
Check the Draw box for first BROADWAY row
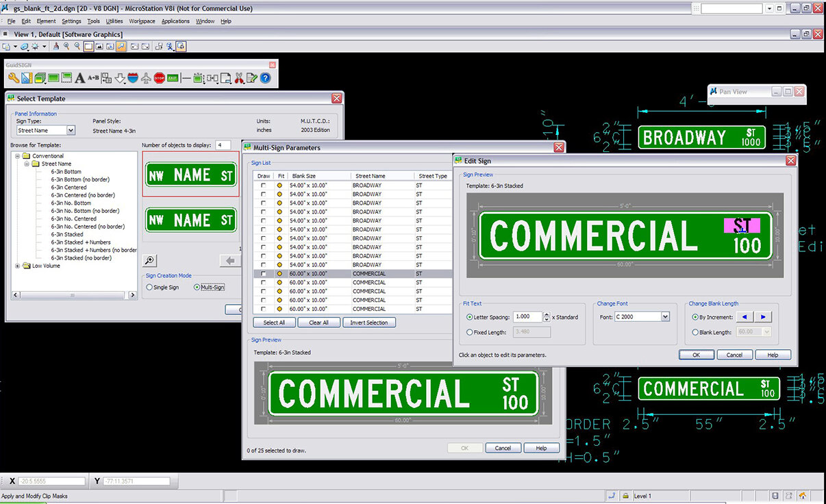click(264, 186)
